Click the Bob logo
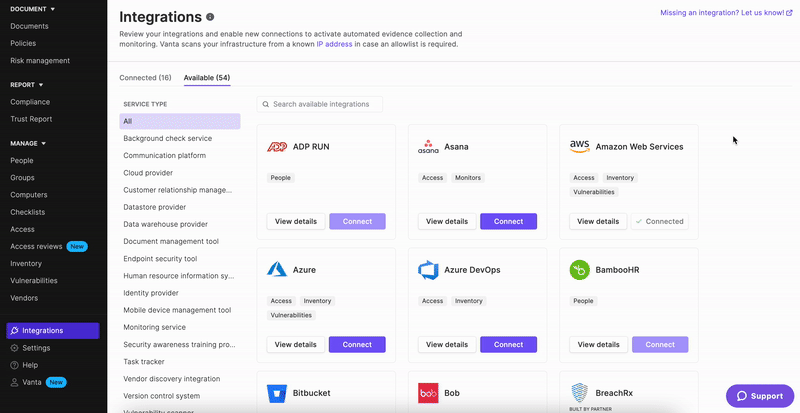This screenshot has height=413, width=800. 428,393
